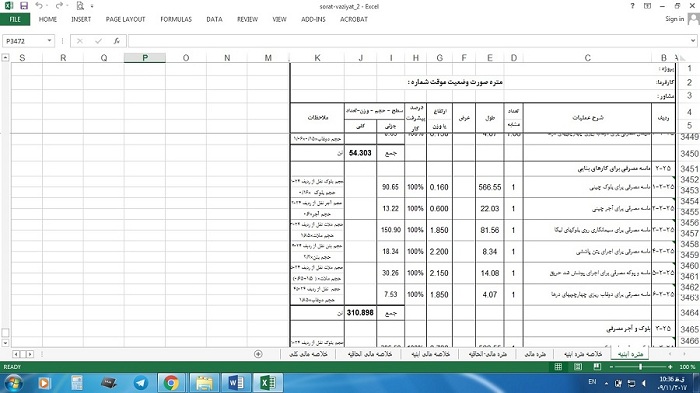Click the Insert Function fx icon
The height and width of the screenshot is (393, 700).
(x=117, y=41)
